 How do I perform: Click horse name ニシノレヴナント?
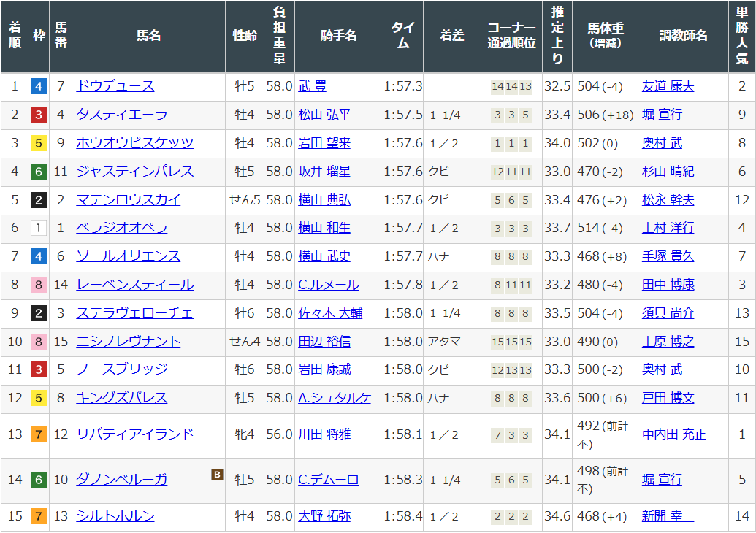(x=129, y=342)
